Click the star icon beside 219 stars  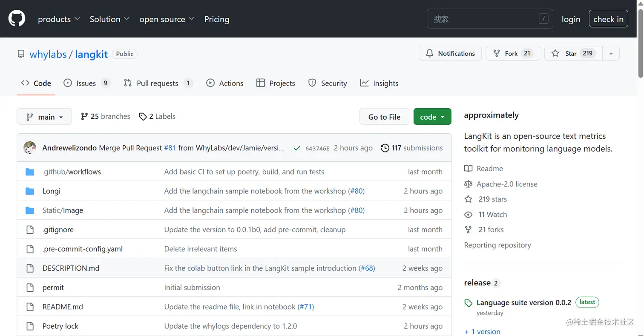pyautogui.click(x=468, y=199)
